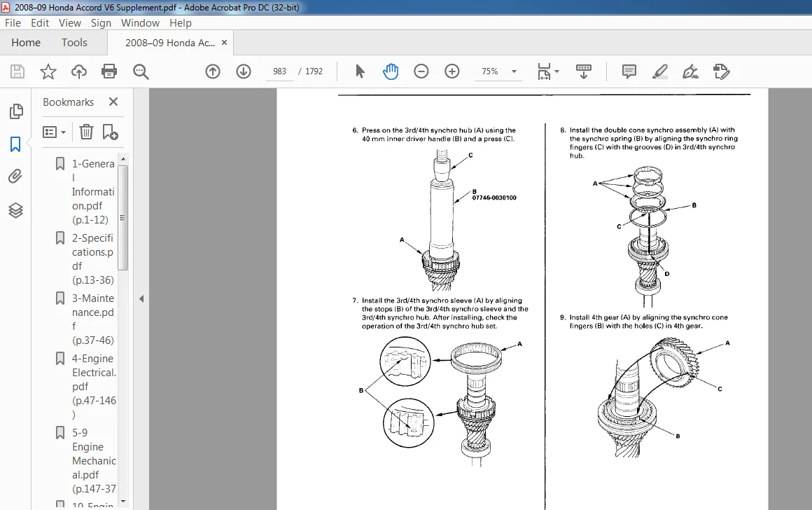Click the total pages text 1792
Viewport: 812px width, 510px height.
[314, 71]
